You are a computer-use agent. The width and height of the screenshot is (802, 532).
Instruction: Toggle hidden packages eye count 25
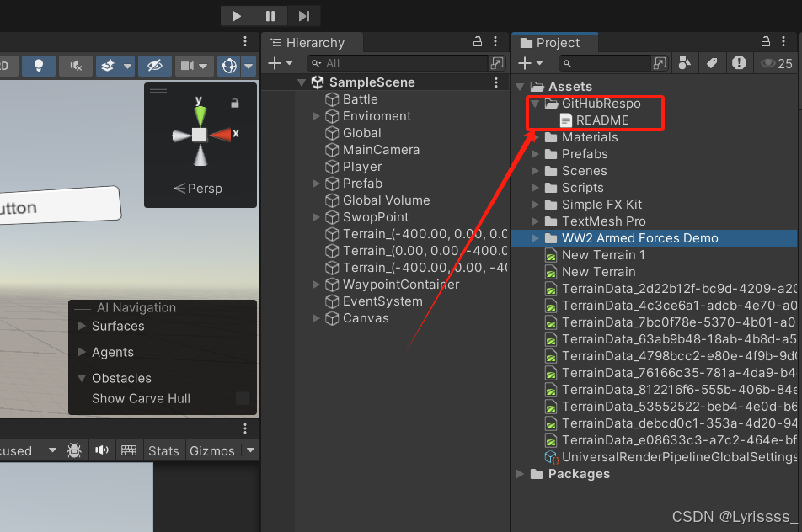777,63
